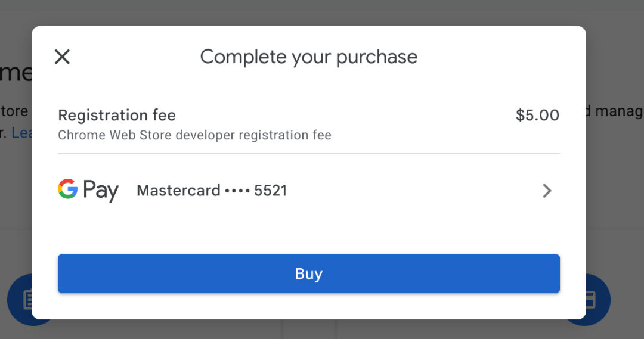
Task: Click the Registration fee heading
Action: click(x=117, y=116)
